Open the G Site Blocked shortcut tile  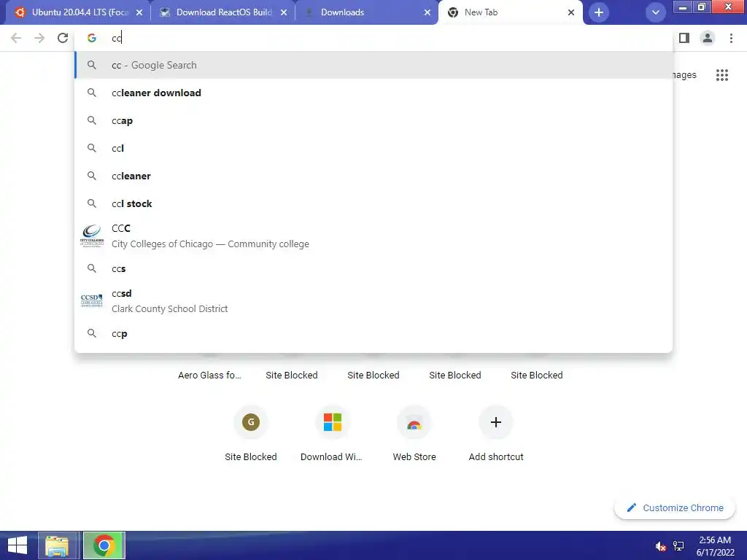pyautogui.click(x=251, y=435)
